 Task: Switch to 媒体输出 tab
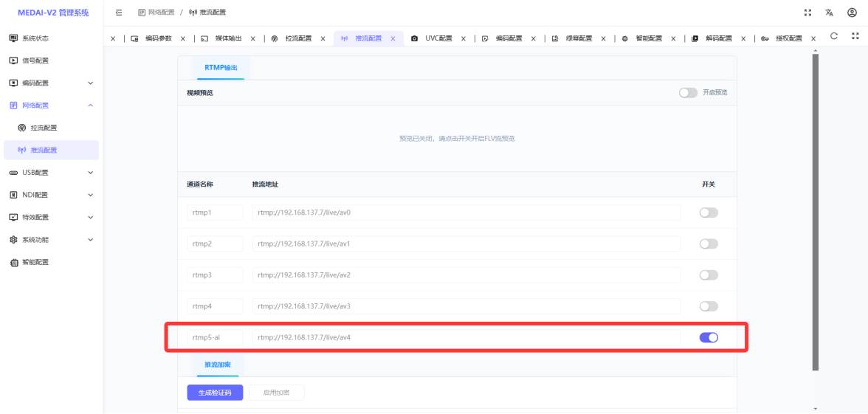(x=228, y=38)
